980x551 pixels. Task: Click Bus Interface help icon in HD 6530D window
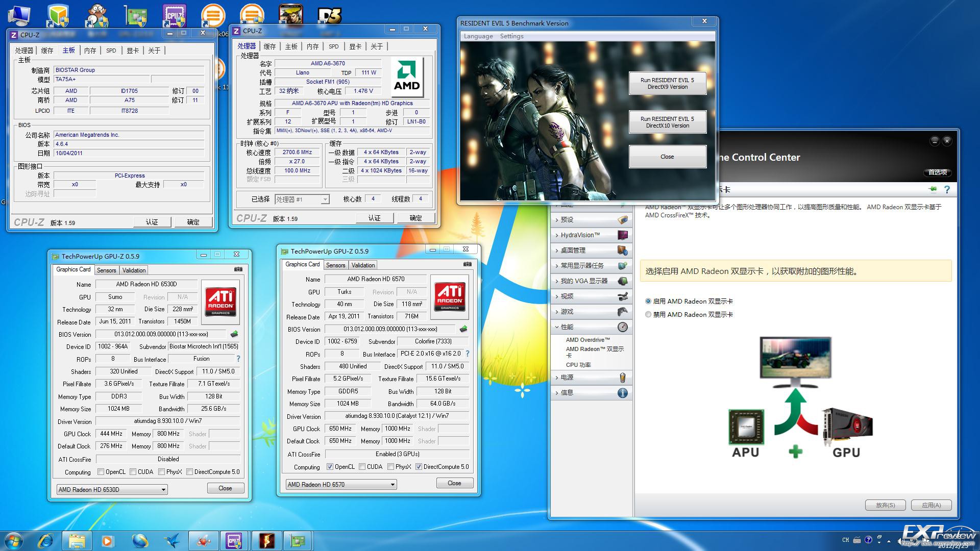coord(238,359)
